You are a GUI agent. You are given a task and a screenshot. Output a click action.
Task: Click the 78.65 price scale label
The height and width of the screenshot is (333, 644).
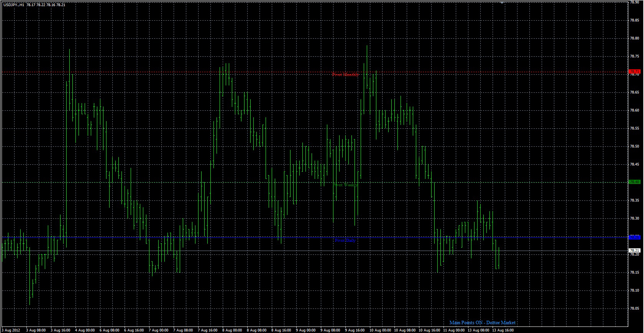coord(634,92)
